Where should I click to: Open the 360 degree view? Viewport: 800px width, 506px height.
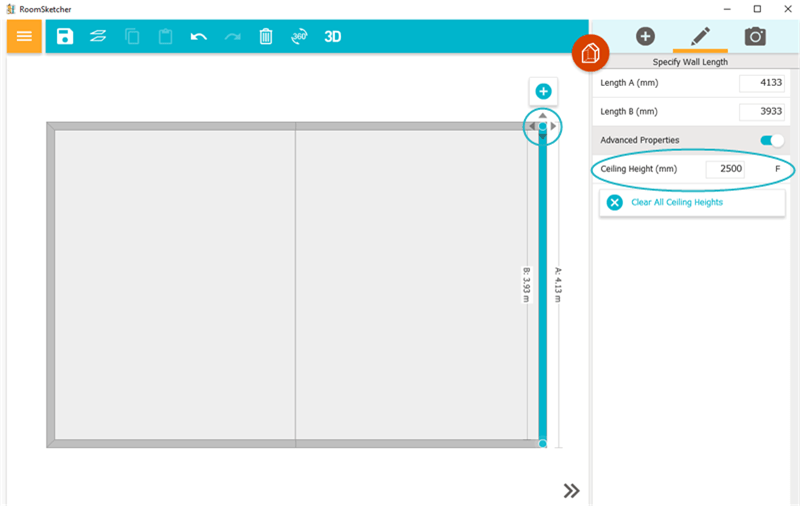[x=299, y=36]
